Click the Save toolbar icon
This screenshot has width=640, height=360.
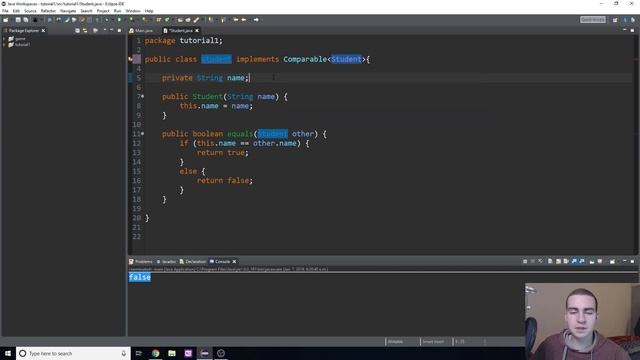point(18,20)
